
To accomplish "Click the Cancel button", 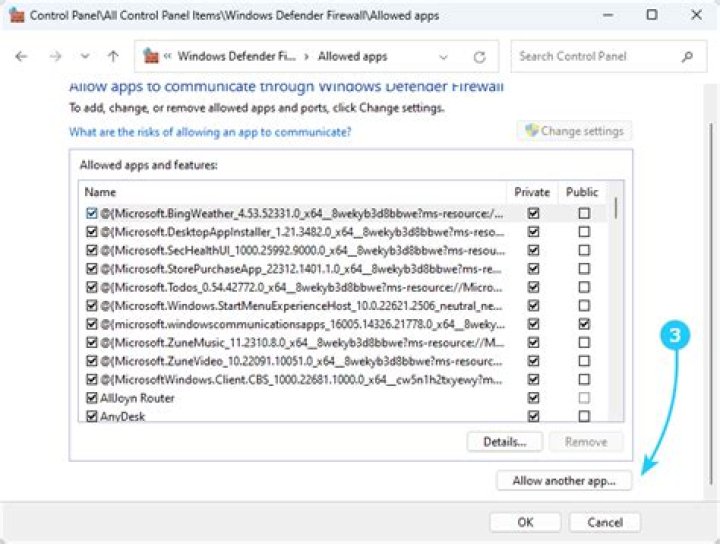I will [605, 522].
